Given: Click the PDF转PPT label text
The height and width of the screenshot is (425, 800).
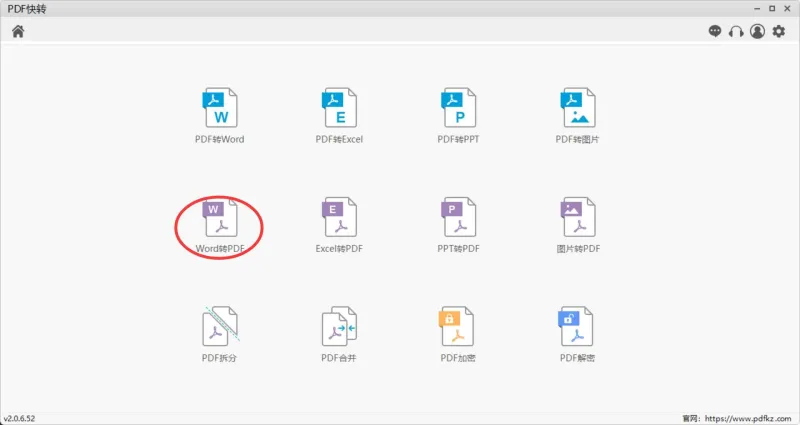Looking at the screenshot, I should 458,139.
